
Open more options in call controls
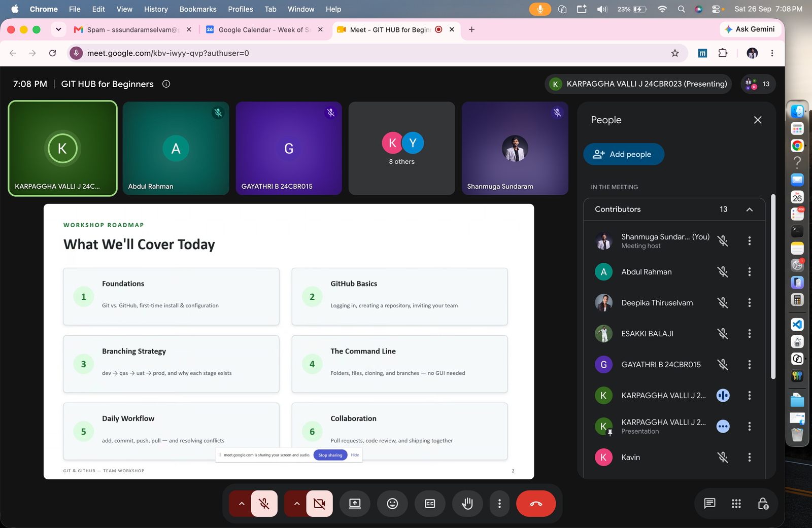499,504
